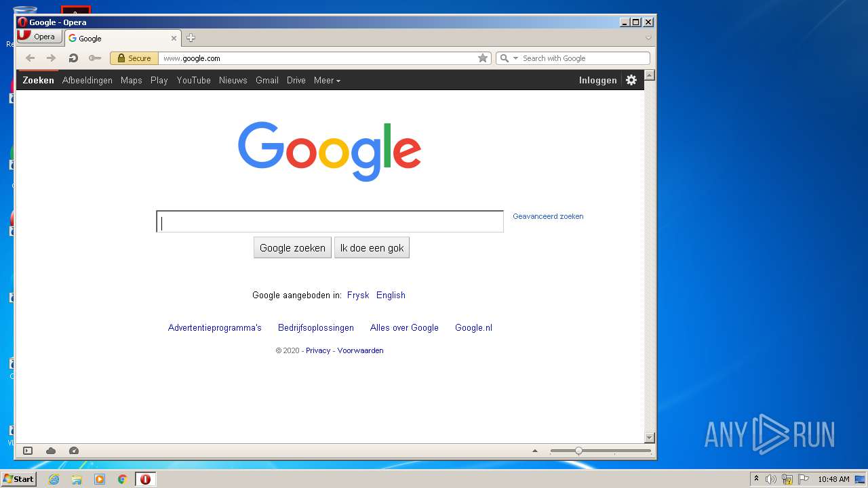The height and width of the screenshot is (488, 868).
Task: Open Drive in the Google bar
Action: coord(296,80)
